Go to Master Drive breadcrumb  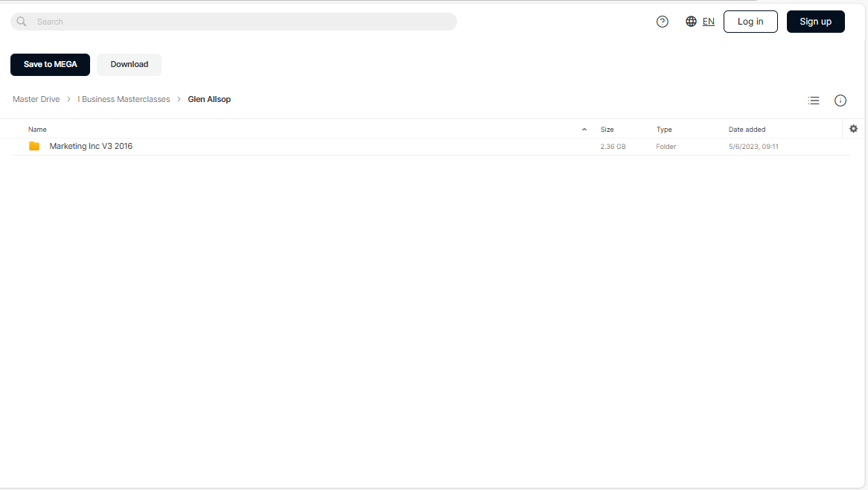(x=36, y=99)
